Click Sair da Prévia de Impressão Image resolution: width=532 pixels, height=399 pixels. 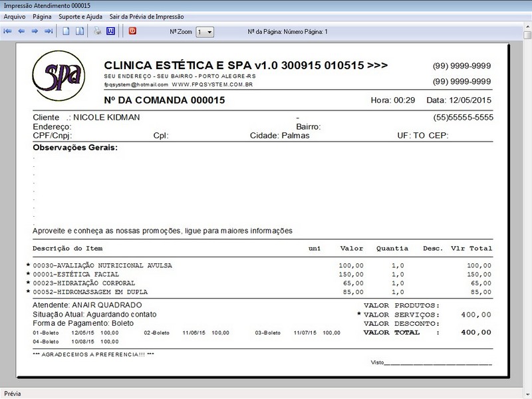tap(146, 17)
